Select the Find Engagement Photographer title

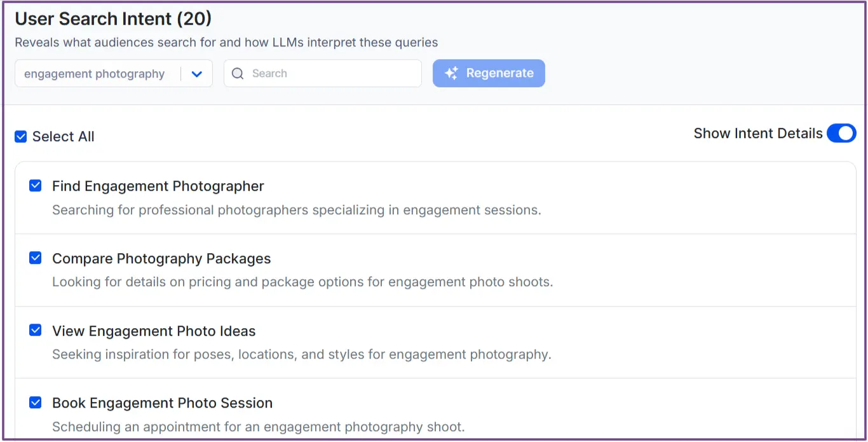coord(157,186)
